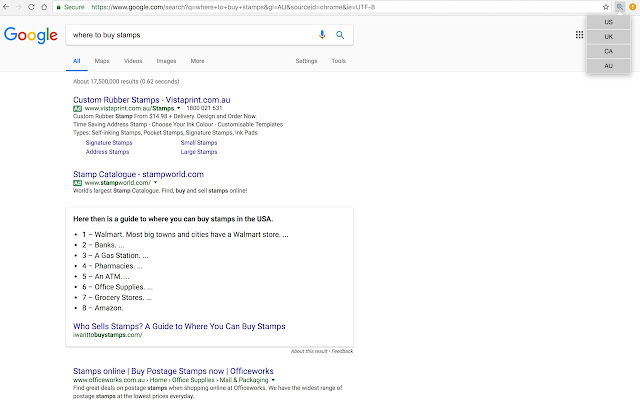
Task: Bookmark page with the star icon
Action: click(x=606, y=7)
